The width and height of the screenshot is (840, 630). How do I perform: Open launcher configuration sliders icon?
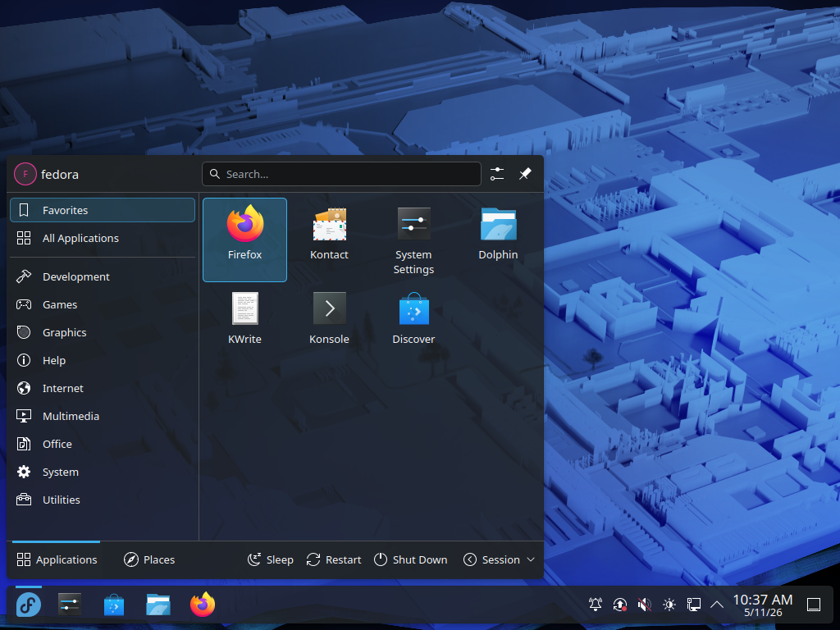(497, 174)
